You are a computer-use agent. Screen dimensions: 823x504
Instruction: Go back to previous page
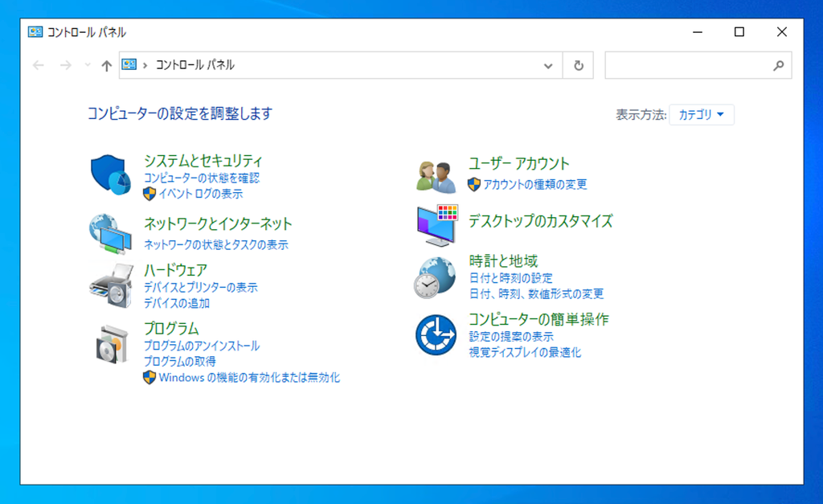click(x=39, y=65)
